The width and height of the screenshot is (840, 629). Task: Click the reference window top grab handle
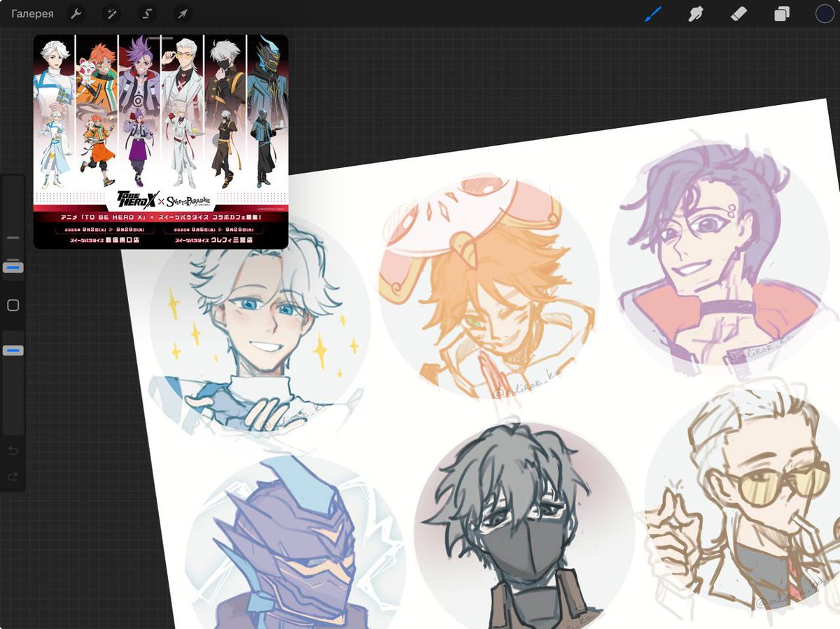(x=160, y=37)
